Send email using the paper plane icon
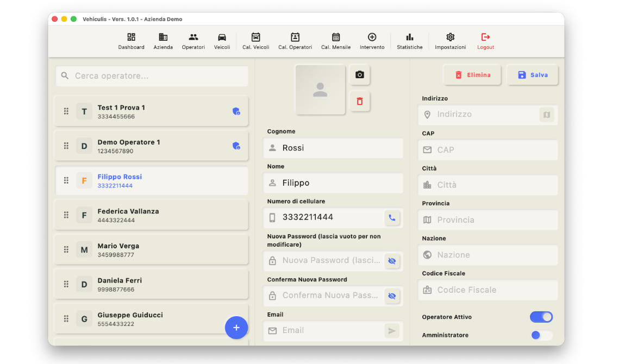Image resolution: width=625 pixels, height=364 pixels. [x=392, y=330]
